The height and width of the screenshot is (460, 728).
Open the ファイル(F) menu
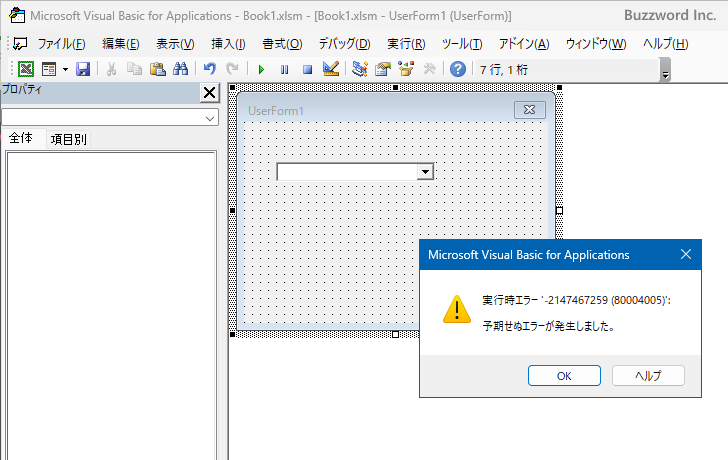(x=61, y=44)
